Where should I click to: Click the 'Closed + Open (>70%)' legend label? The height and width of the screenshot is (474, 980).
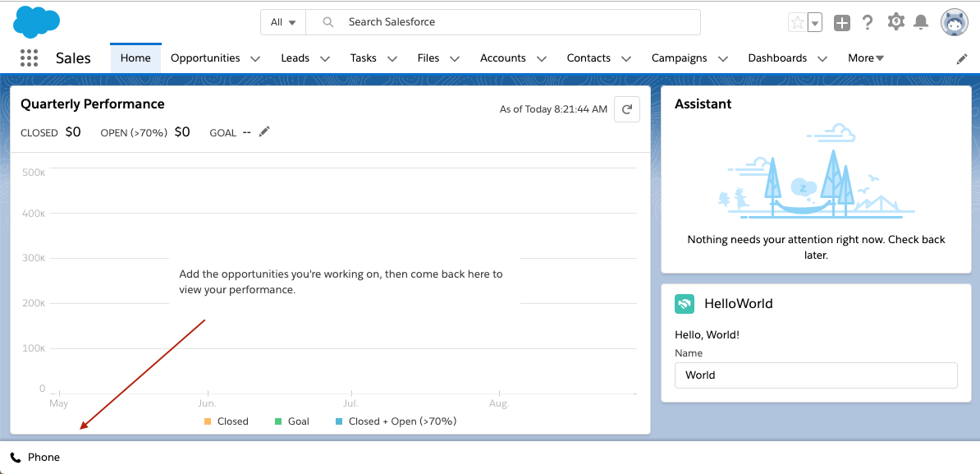[x=402, y=421]
